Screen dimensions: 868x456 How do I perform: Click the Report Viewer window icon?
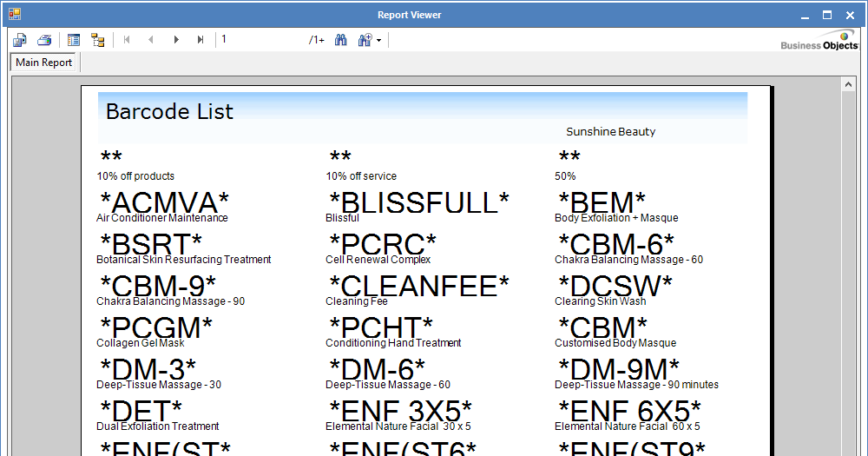pos(14,14)
